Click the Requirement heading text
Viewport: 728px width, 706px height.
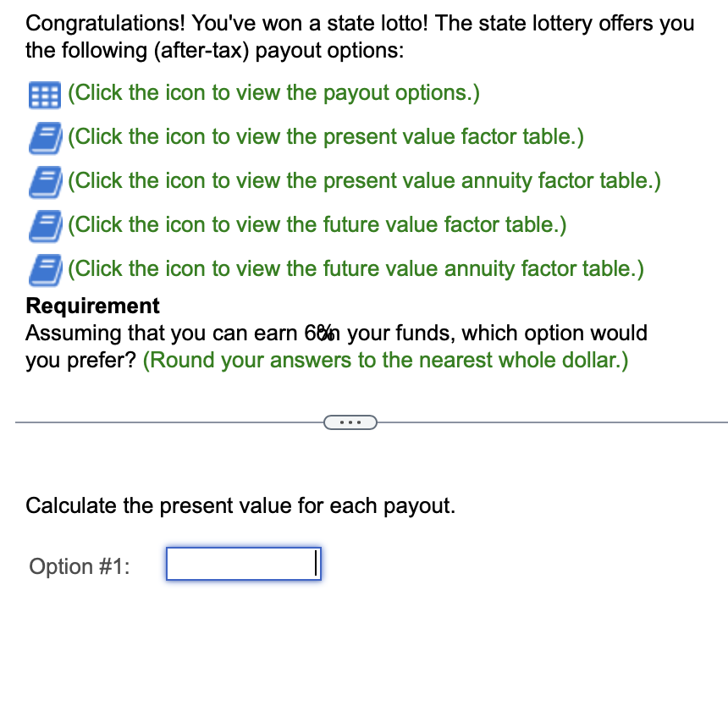coord(91,306)
